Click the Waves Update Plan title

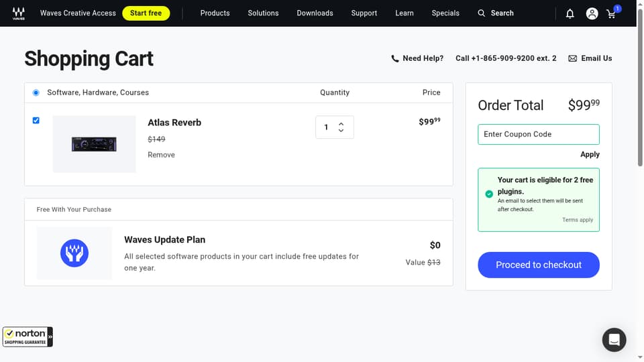pyautogui.click(x=165, y=240)
